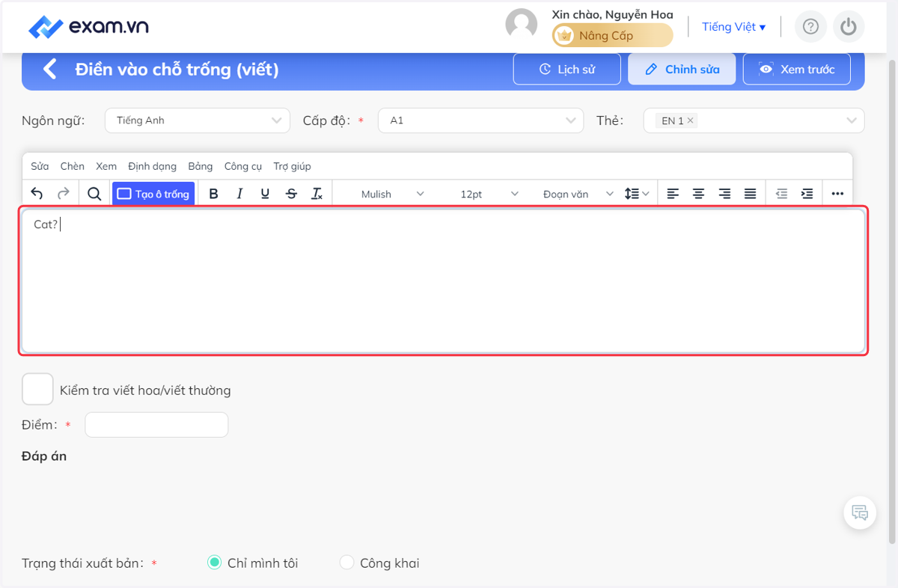898x588 pixels.
Task: Open the Chèn menu
Action: pos(73,166)
